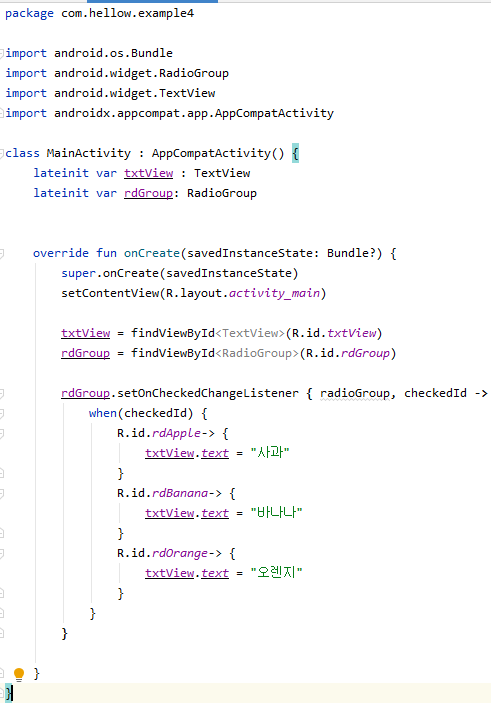Click the "바나나" string literal
The image size is (491, 712).
click(x=276, y=513)
